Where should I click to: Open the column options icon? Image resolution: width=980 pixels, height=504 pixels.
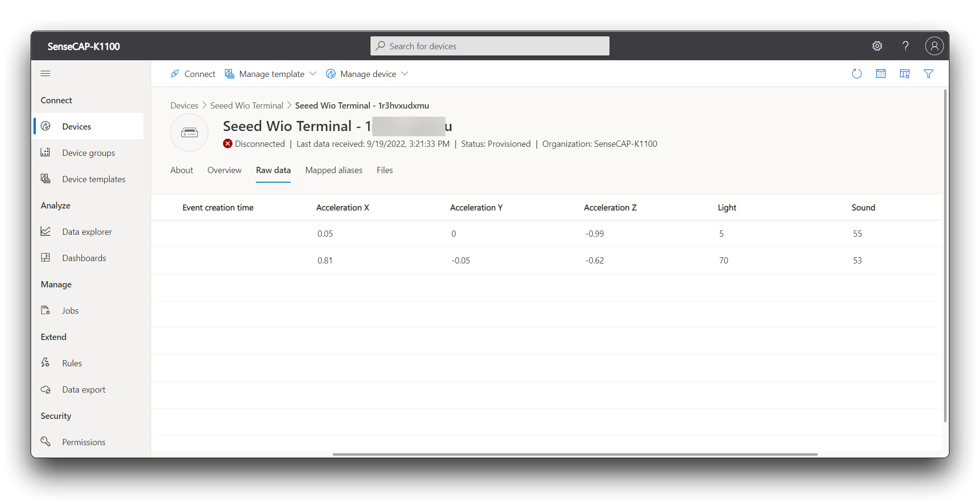904,74
